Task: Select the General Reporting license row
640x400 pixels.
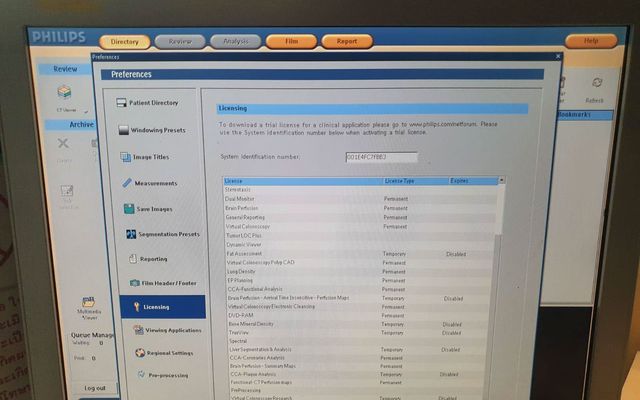Action: point(360,218)
